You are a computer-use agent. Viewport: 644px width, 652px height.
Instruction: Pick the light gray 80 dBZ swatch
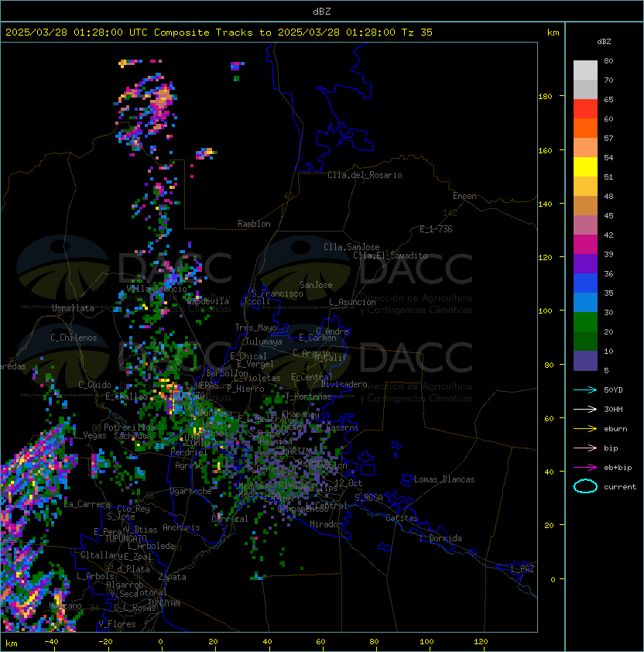(585, 70)
